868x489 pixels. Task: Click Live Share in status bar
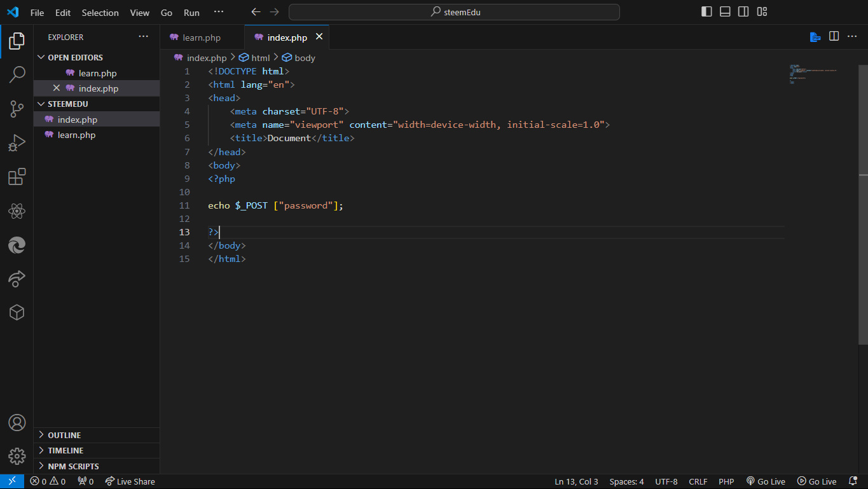130,481
